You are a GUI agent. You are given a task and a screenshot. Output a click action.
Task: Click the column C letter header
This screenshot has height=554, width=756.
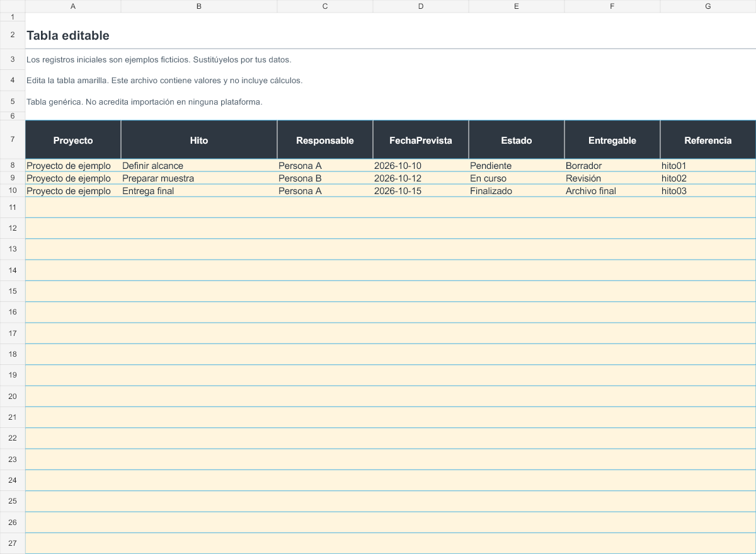pos(325,6)
